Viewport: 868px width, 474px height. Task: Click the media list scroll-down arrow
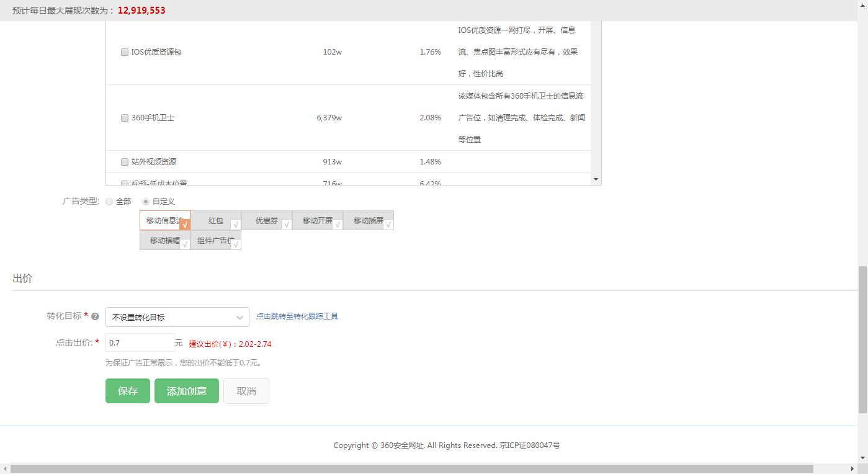[596, 179]
